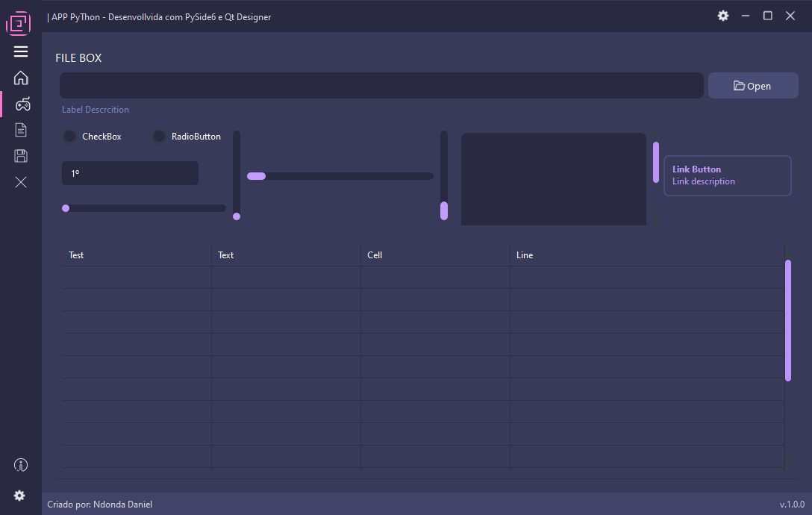
Task: Click the floppy disk save icon
Action: (21, 156)
